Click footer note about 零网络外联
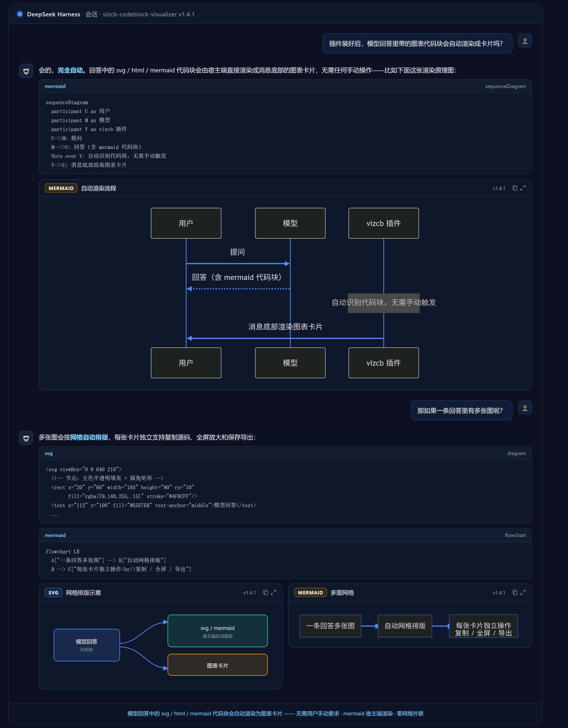Image resolution: width=568 pixels, height=728 pixels. (x=276, y=713)
